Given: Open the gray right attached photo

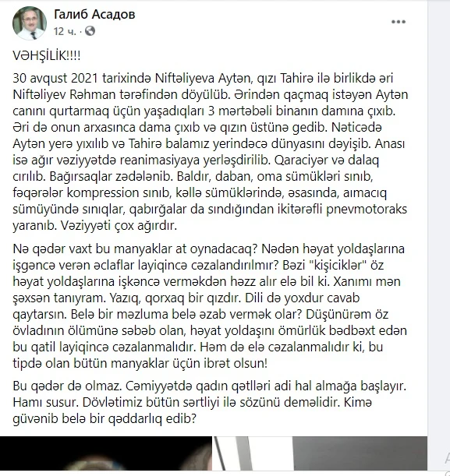Looking at the screenshot, I should (x=360, y=453).
